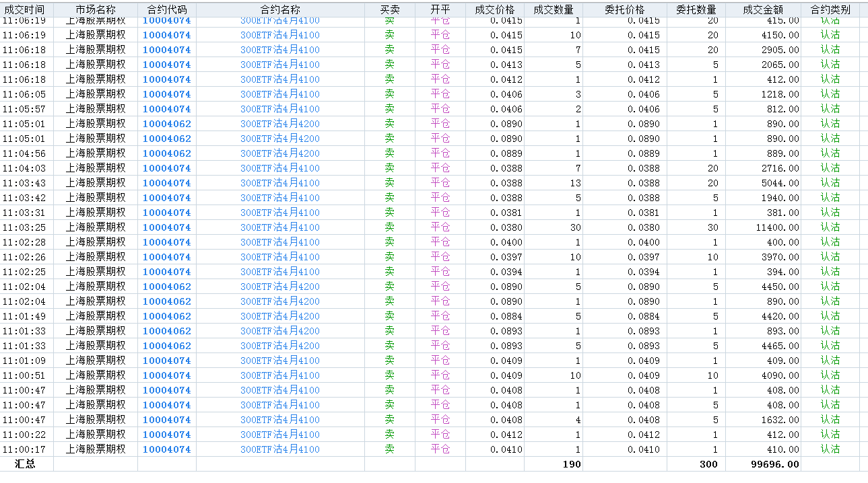Click the 平仓 cell in the 11:02:28 row

(440, 242)
